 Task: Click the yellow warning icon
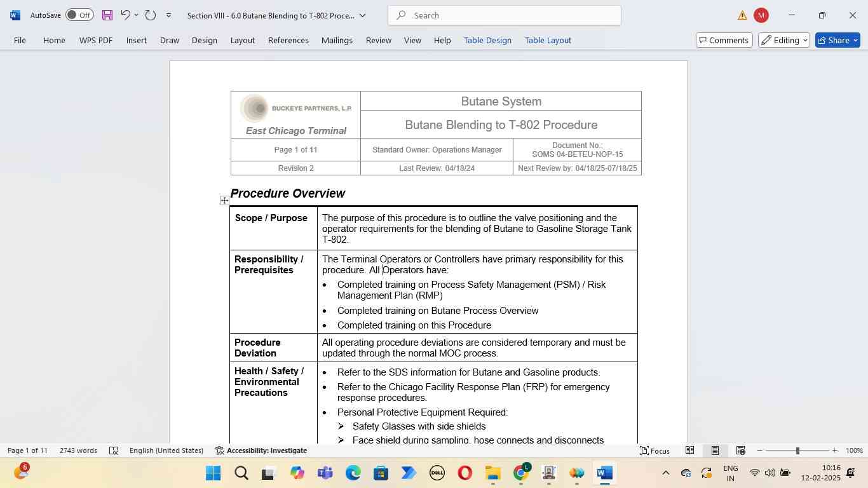click(742, 15)
